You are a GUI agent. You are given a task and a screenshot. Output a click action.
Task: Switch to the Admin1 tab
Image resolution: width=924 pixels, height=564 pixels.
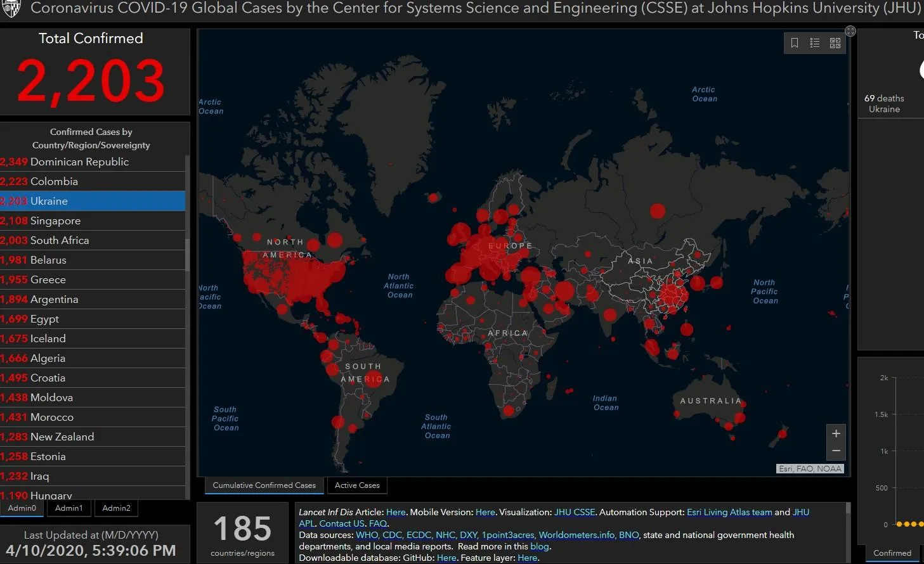[x=68, y=508]
